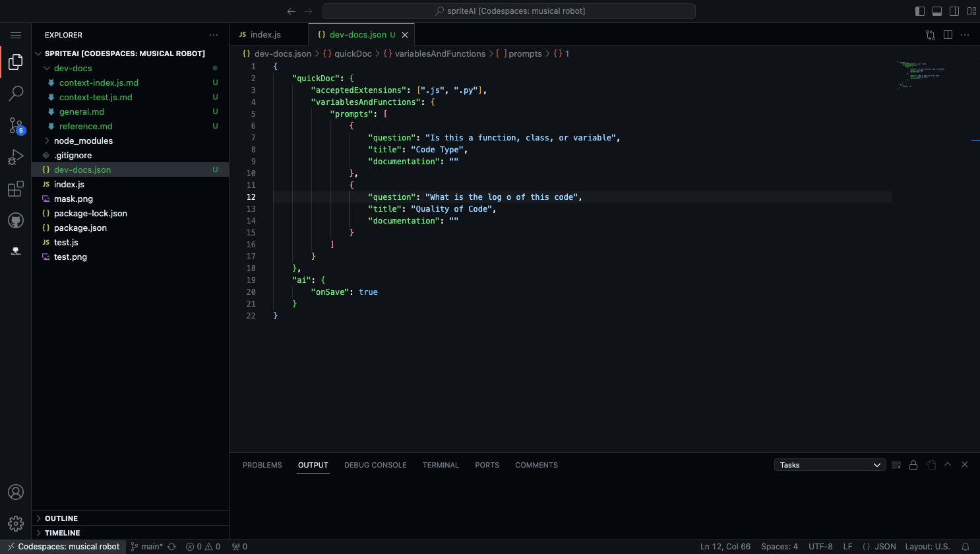Switch to the index.js editor tab
The width and height of the screenshot is (980, 554).
[265, 35]
